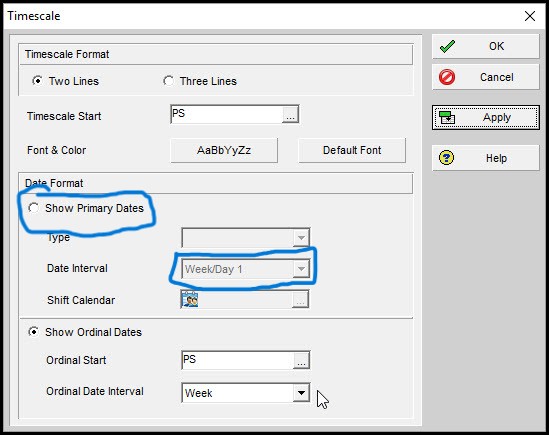This screenshot has width=549, height=435.
Task: Click the AaBbYyZz font sample button
Action: (224, 150)
